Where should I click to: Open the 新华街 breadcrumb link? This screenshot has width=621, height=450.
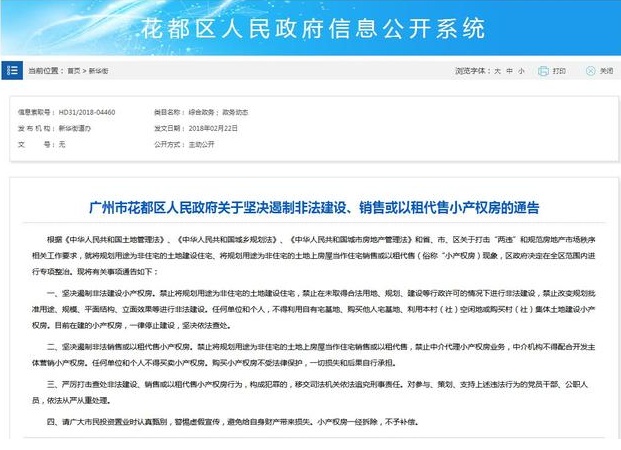point(98,71)
